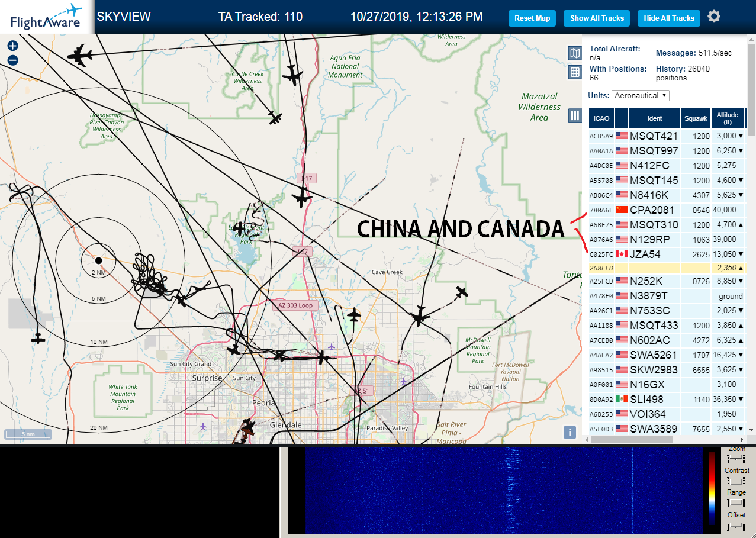The height and width of the screenshot is (538, 756).
Task: Adjust the Range slider in waterfall panel
Action: point(736,503)
